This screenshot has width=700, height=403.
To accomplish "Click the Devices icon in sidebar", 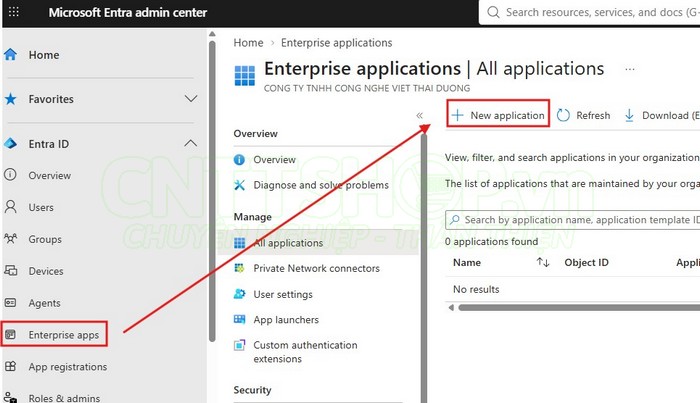I will [x=10, y=270].
